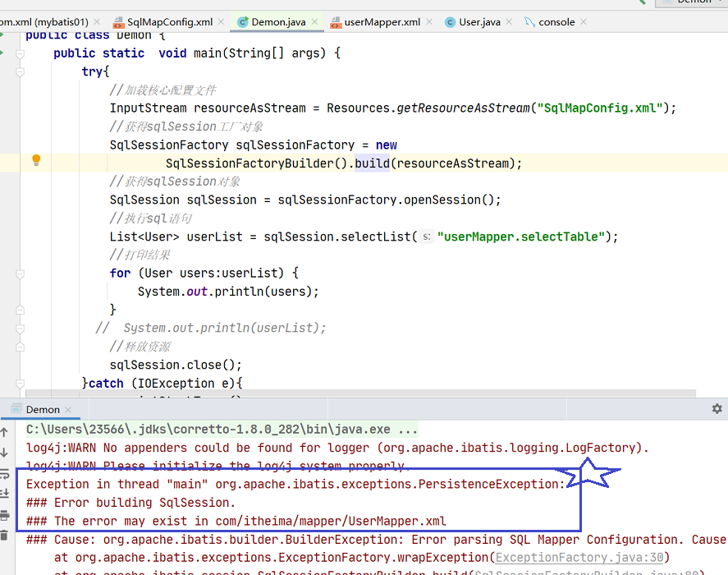Switch to pom.xml (mybatis01) tab

pos(44,22)
